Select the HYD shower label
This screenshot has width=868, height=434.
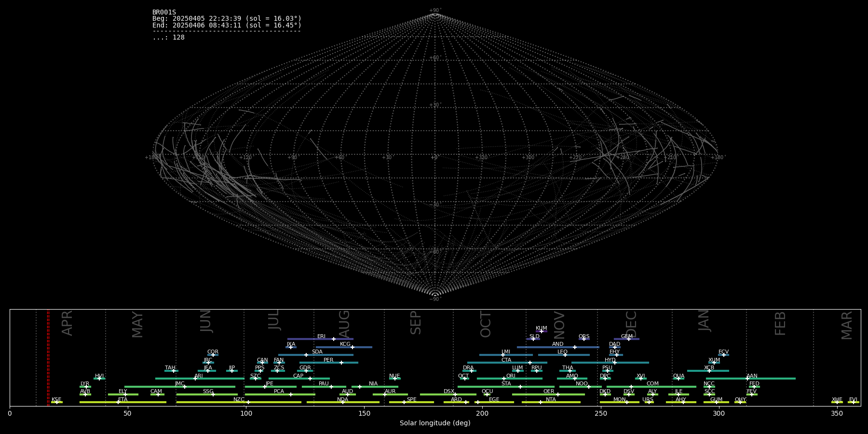[610, 360]
